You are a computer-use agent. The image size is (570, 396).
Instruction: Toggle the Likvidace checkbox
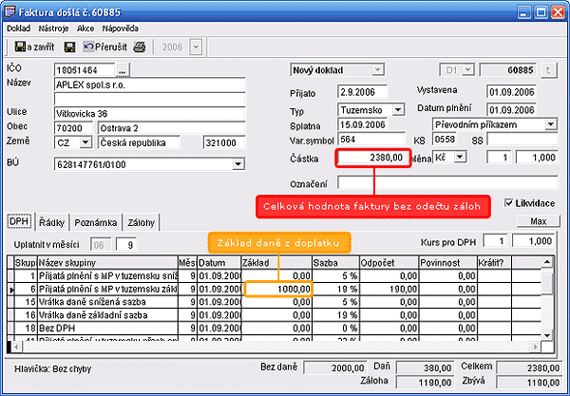coord(509,203)
